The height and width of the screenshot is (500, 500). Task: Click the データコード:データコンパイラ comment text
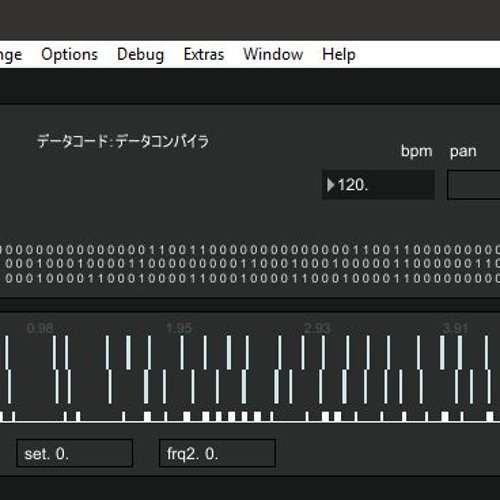tap(123, 142)
